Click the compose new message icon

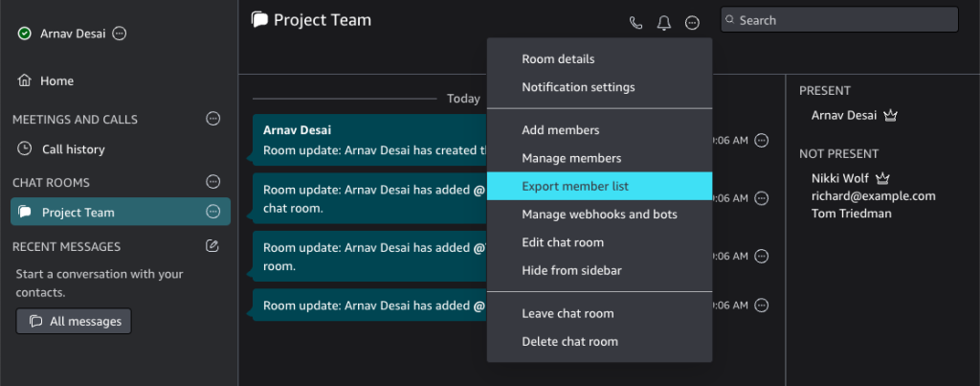[x=212, y=246]
